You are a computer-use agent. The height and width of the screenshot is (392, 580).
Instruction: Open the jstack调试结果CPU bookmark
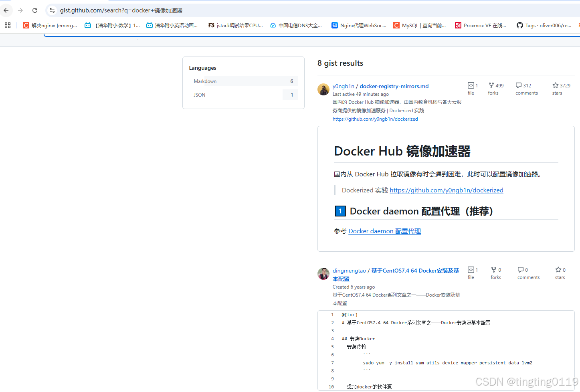coord(235,25)
